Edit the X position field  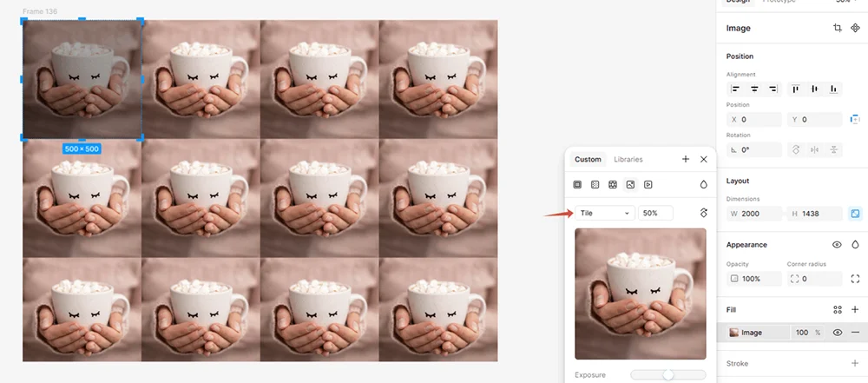click(x=754, y=119)
